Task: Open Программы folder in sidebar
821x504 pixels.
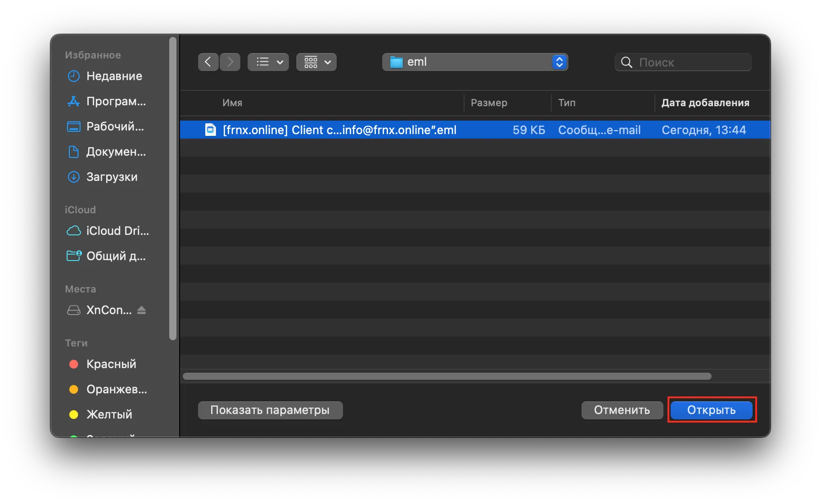Action: (116, 101)
